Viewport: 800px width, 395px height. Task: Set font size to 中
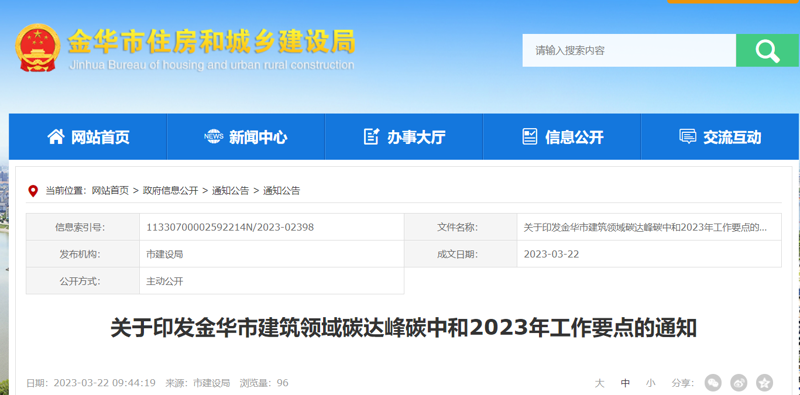[625, 383]
